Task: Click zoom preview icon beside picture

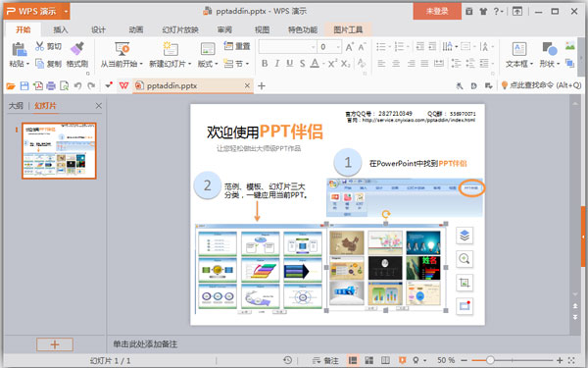Action: pyautogui.click(x=465, y=259)
